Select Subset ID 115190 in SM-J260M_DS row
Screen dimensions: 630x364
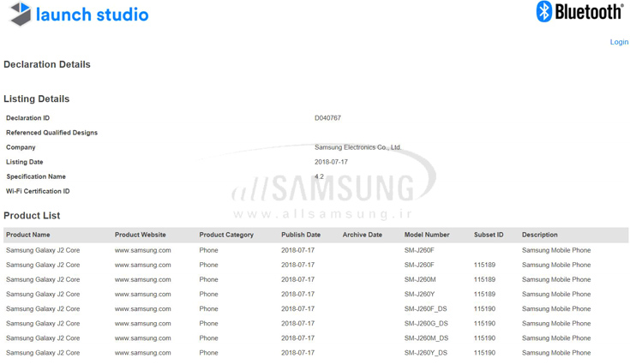tap(484, 338)
